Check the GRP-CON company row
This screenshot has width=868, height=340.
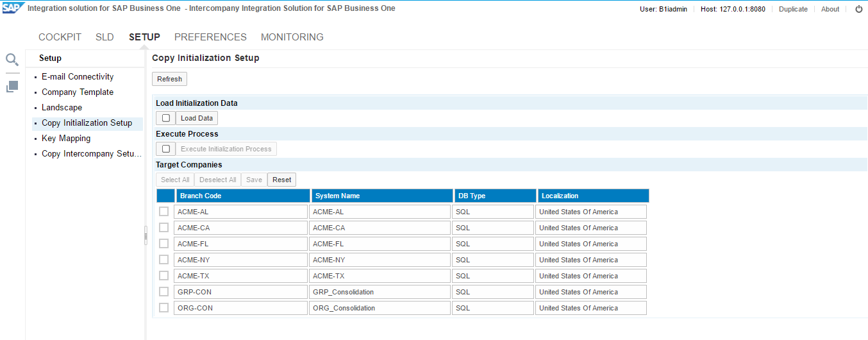pos(164,292)
